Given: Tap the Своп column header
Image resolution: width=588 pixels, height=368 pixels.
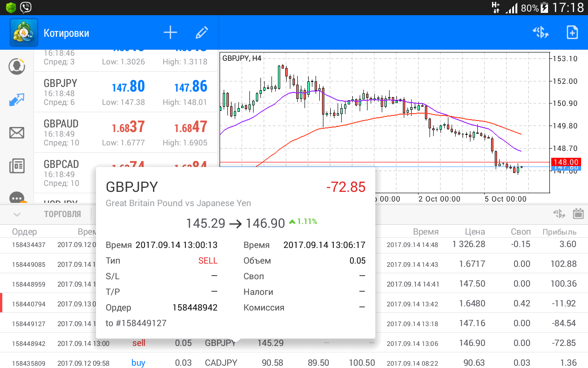Looking at the screenshot, I should coord(520,232).
